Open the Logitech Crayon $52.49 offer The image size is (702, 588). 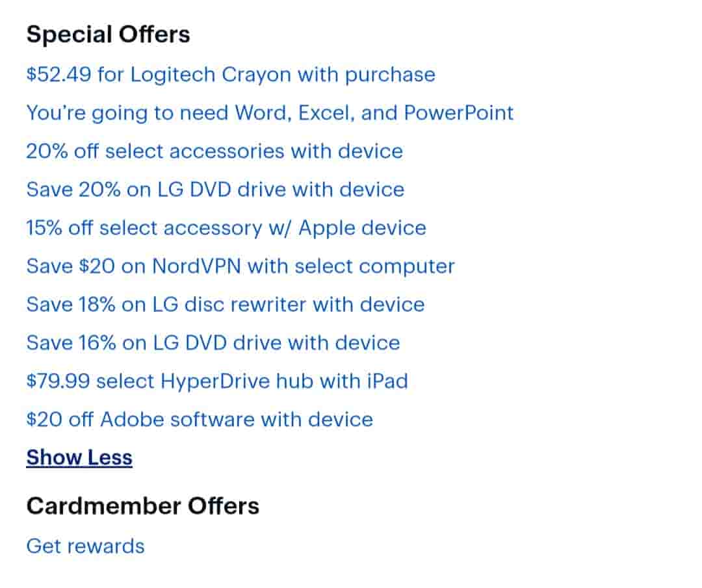(x=231, y=75)
